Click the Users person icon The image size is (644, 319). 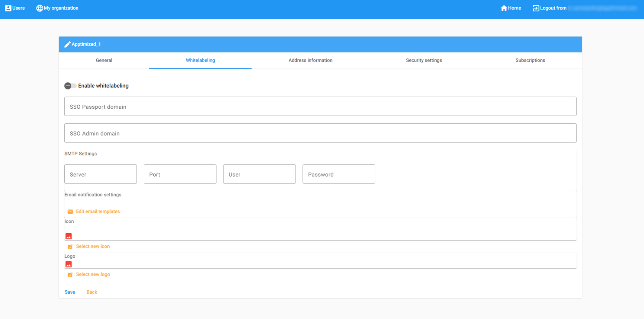(8, 8)
